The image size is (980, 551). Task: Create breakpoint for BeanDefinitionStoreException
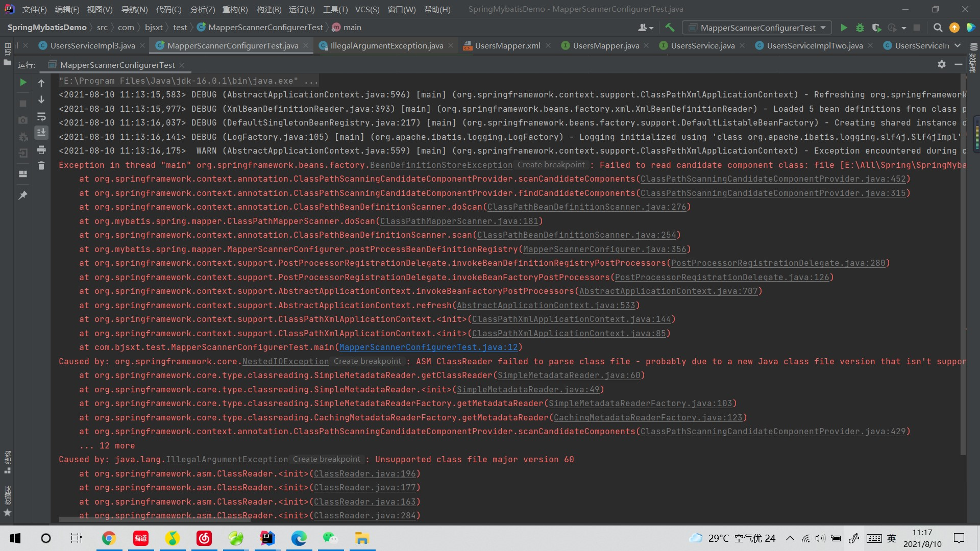(551, 165)
